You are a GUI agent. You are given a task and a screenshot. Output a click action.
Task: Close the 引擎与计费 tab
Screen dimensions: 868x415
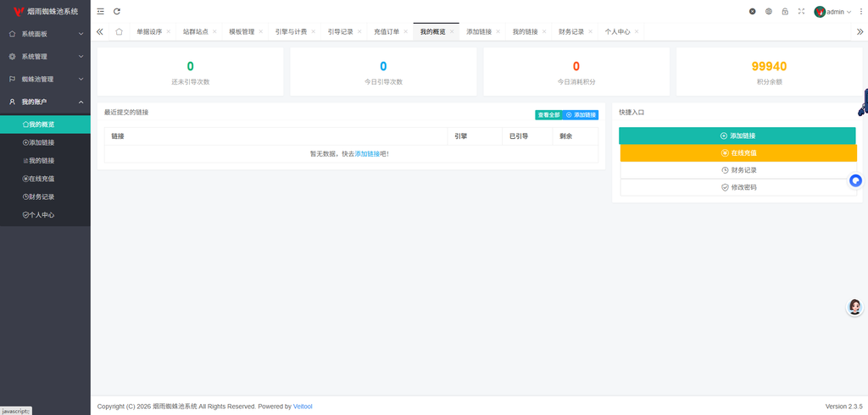(314, 31)
